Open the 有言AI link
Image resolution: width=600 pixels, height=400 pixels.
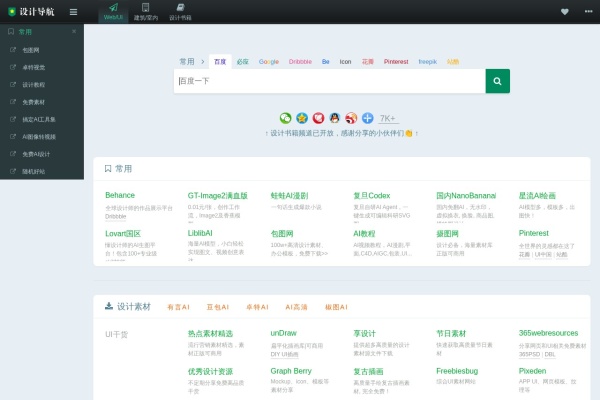[x=178, y=307]
